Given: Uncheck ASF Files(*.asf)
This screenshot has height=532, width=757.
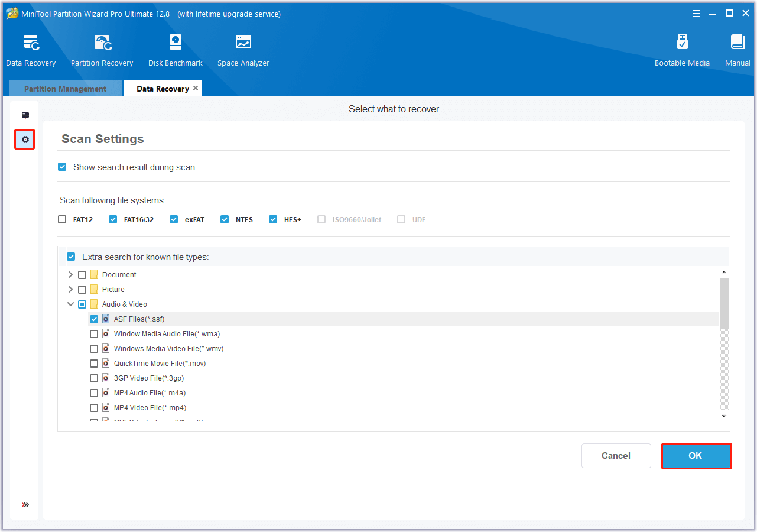Looking at the screenshot, I should [x=94, y=319].
